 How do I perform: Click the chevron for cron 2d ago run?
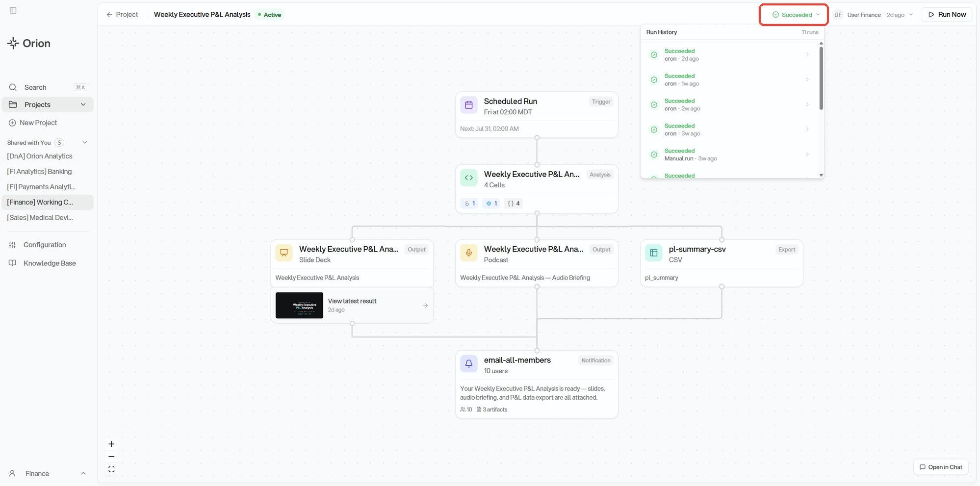(807, 54)
